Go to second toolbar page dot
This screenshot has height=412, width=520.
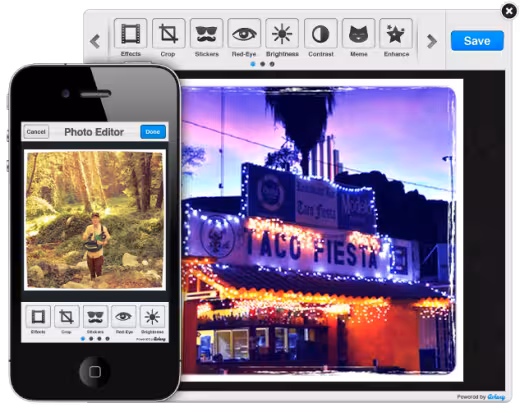[263, 64]
